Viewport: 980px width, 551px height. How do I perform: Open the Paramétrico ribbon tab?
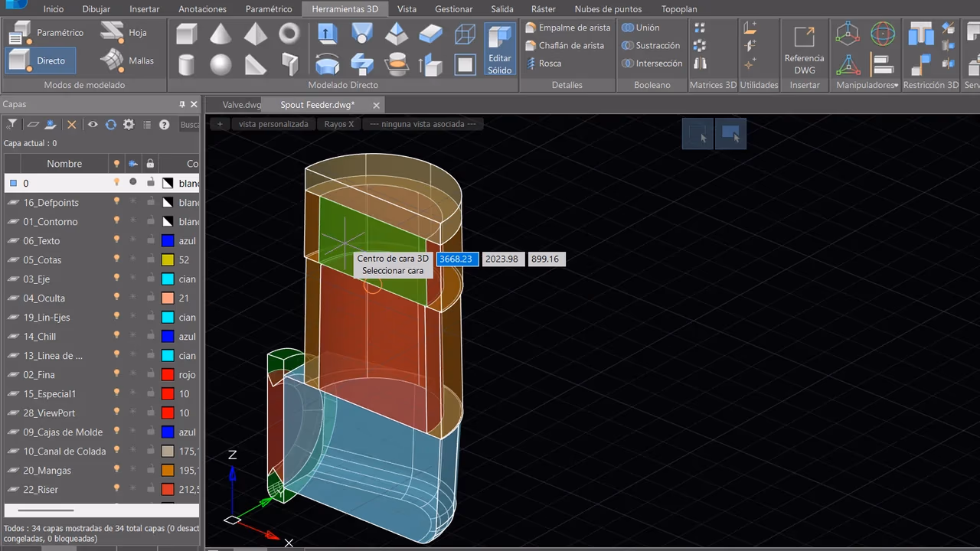click(269, 9)
